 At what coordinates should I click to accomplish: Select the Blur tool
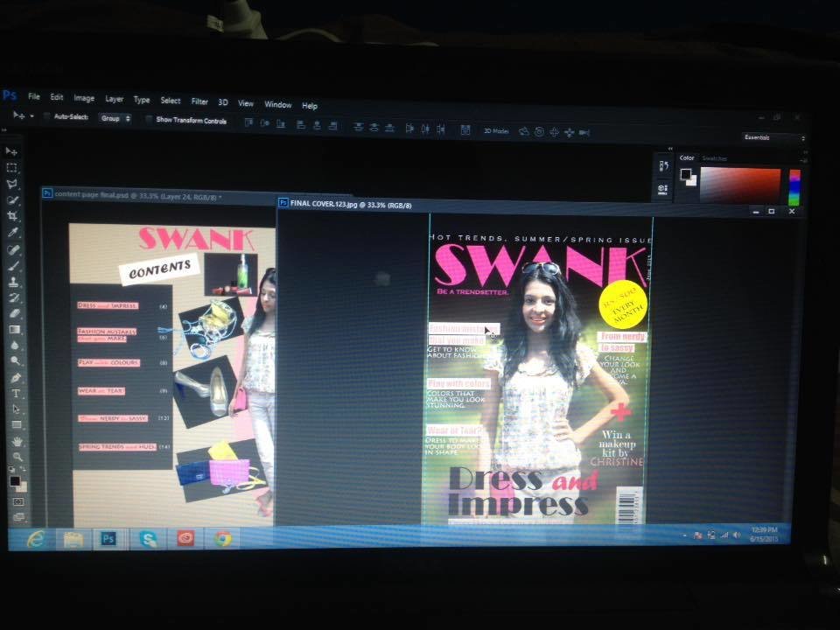[15, 346]
